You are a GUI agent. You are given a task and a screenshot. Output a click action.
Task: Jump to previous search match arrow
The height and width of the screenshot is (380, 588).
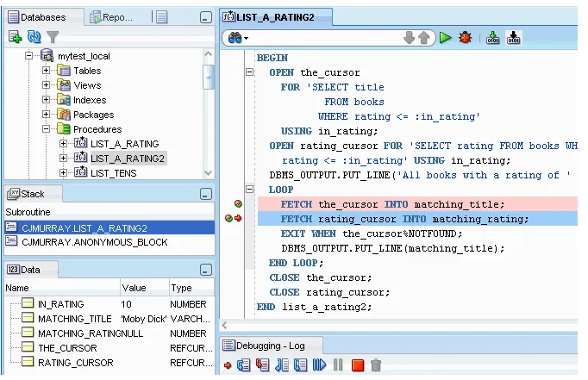423,38
